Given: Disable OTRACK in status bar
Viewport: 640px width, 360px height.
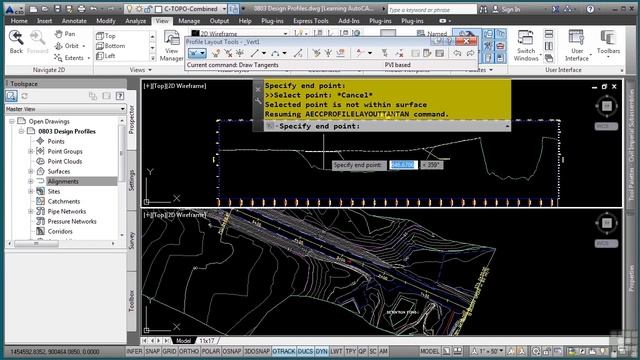Looking at the screenshot, I should coord(284,351).
